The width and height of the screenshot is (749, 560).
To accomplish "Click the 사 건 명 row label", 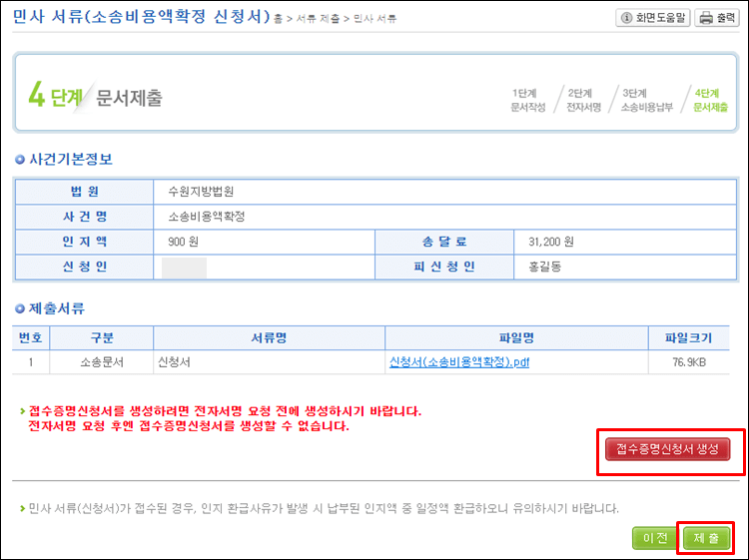I will (85, 217).
